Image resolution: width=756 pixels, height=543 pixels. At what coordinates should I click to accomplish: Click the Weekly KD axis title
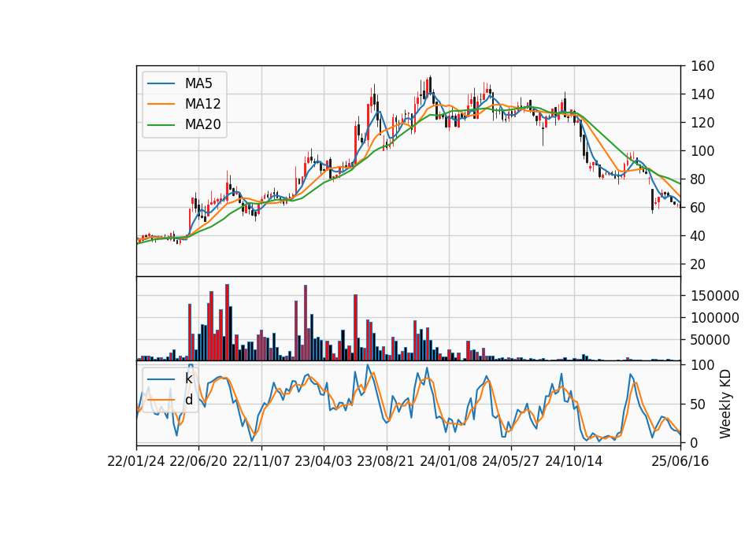(x=725, y=404)
